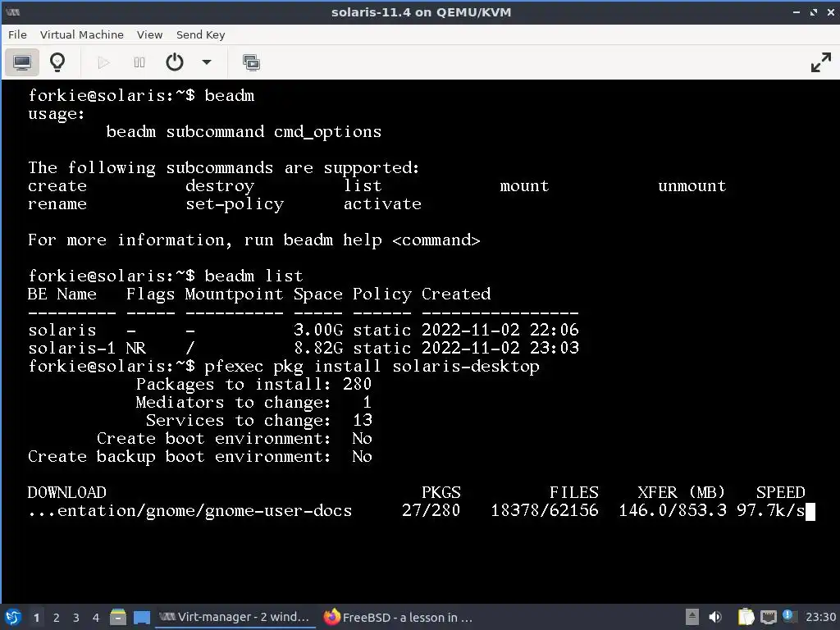
Task: Pause the virtual machine
Action: (x=139, y=62)
